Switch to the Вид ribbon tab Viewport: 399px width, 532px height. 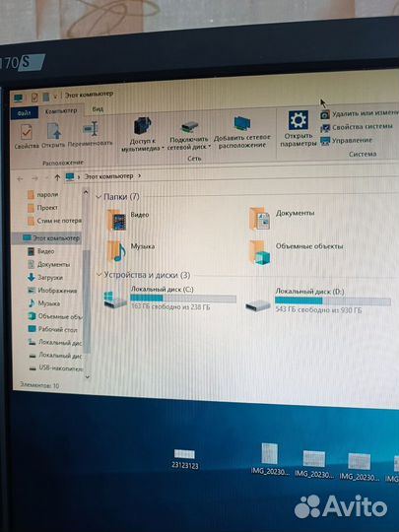pos(98,109)
